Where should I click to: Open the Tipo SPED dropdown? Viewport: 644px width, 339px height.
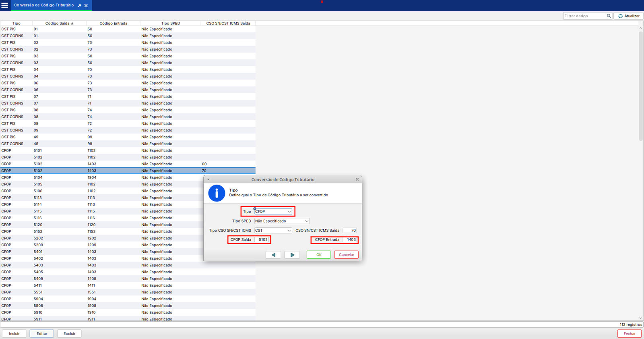click(x=282, y=221)
